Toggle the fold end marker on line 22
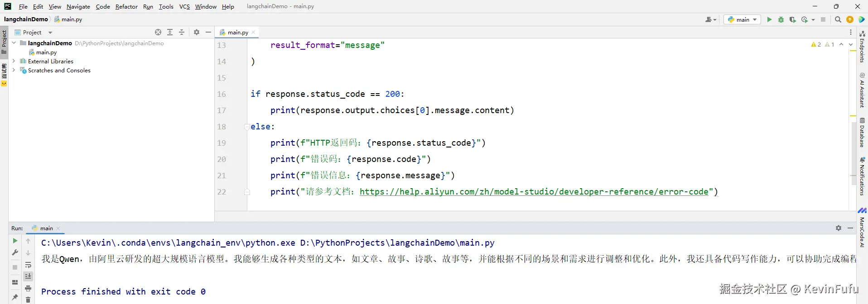The image size is (868, 304). (x=247, y=192)
